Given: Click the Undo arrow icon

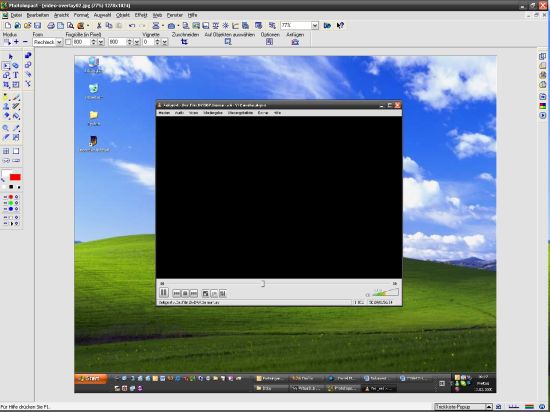Looking at the screenshot, I should (x=132, y=26).
